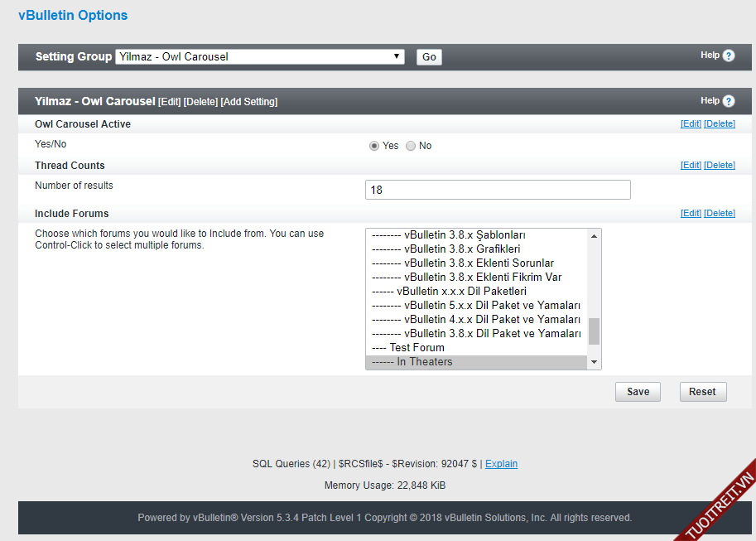Open the Setting Group dropdown
The width and height of the screenshot is (756, 541).
coord(260,57)
